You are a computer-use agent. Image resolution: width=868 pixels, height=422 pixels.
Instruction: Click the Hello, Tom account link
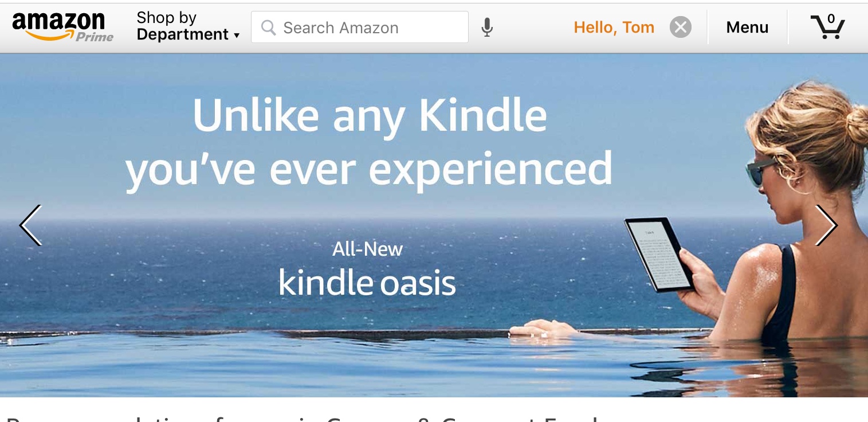[x=614, y=27]
